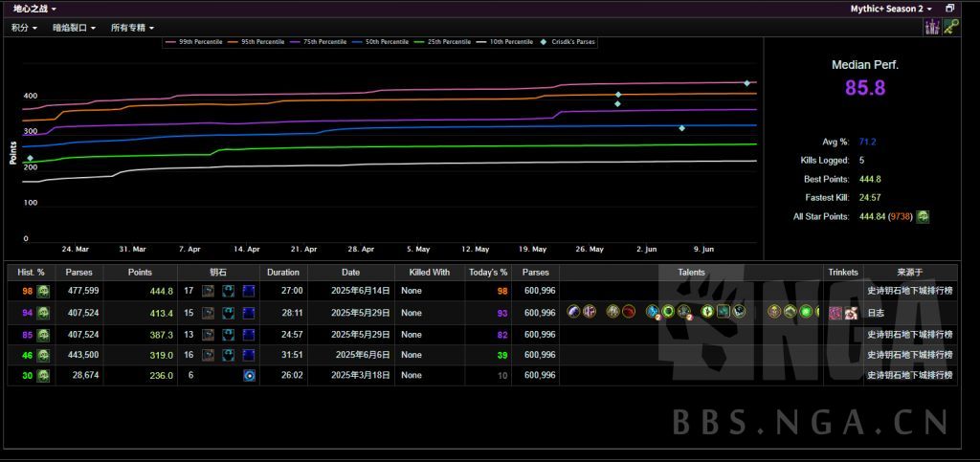Click the purple group icon at top right
The height and width of the screenshot is (462, 980).
[931, 28]
